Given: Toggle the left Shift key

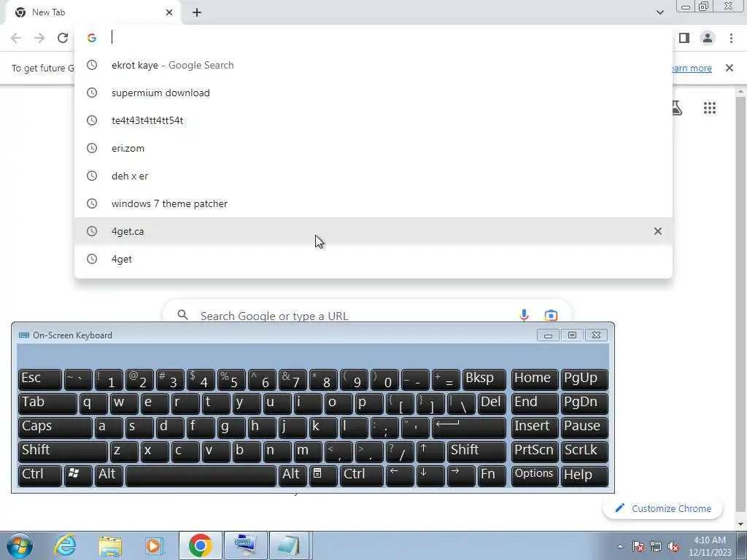Looking at the screenshot, I should tap(63, 451).
